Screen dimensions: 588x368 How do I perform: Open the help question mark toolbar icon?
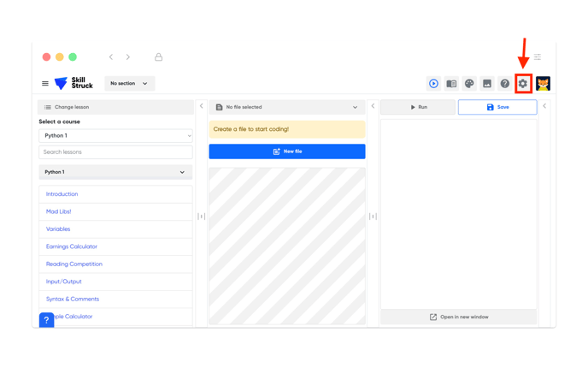pyautogui.click(x=505, y=83)
